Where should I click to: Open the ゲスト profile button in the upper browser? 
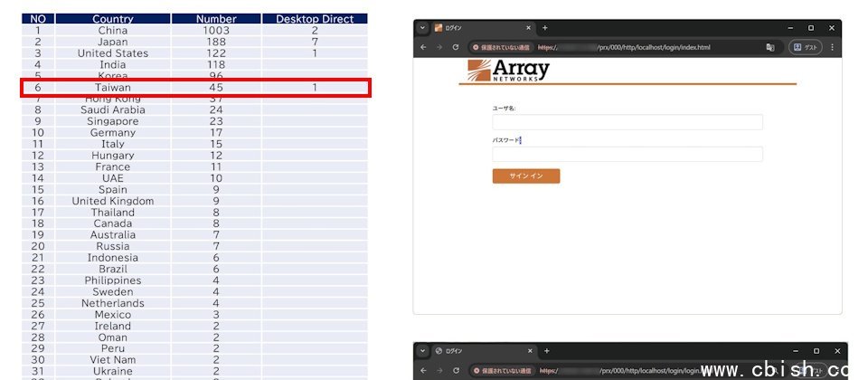(805, 47)
